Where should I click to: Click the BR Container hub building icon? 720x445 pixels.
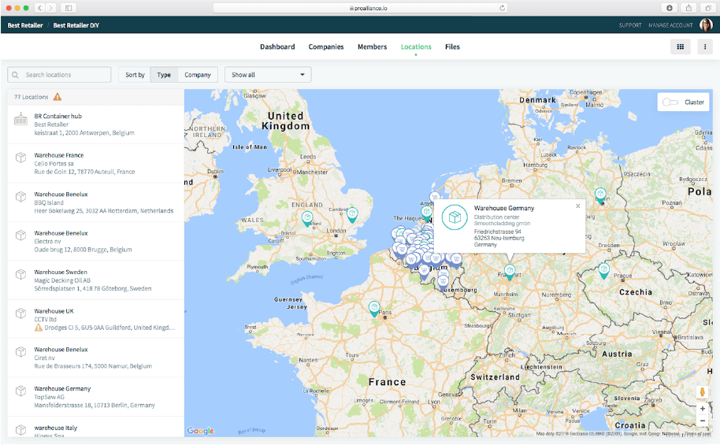(21, 119)
